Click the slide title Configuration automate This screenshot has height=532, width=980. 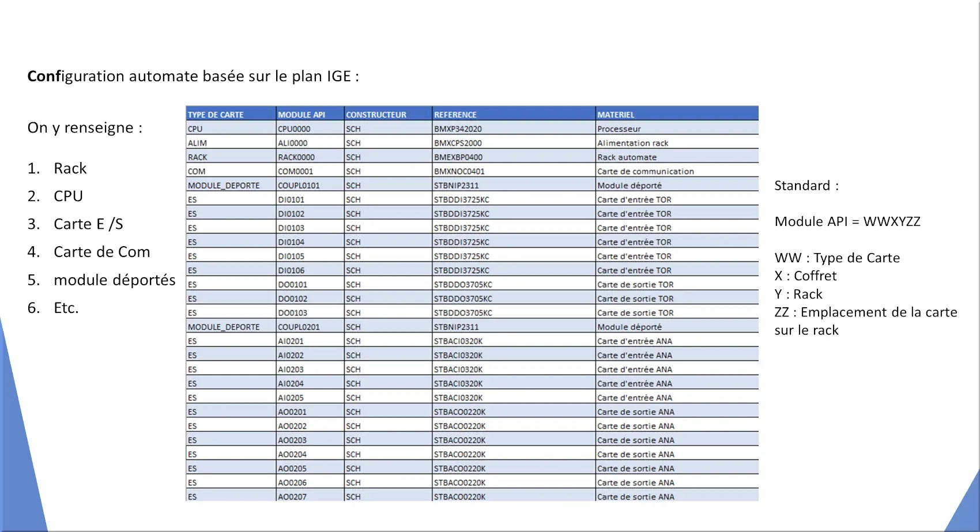coord(193,77)
